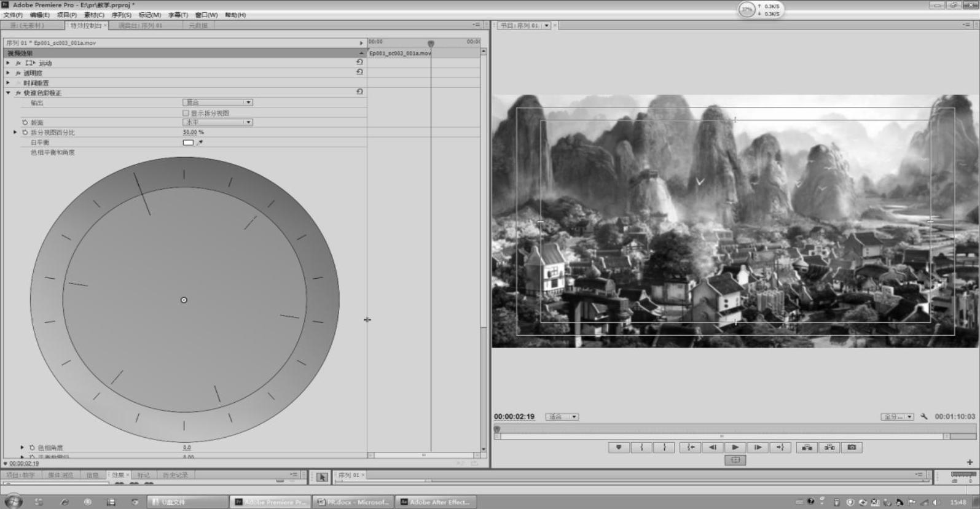Expand the 时间重置 effect group

coord(8,83)
